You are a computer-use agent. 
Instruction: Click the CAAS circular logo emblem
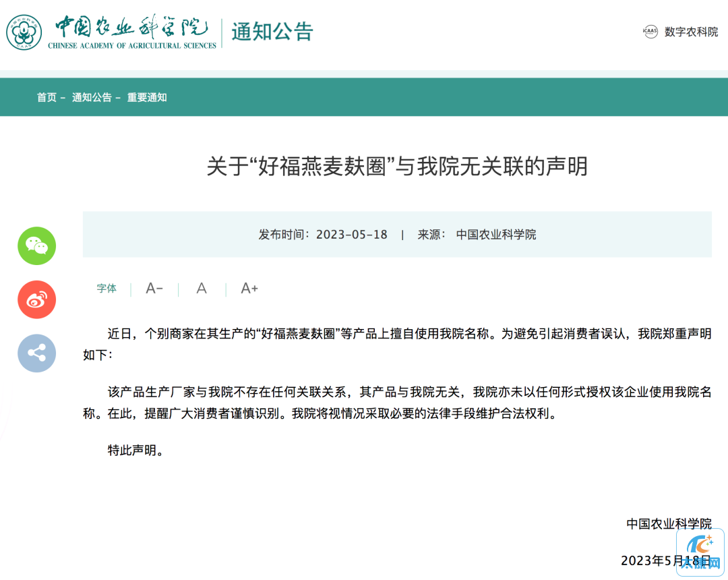click(24, 32)
